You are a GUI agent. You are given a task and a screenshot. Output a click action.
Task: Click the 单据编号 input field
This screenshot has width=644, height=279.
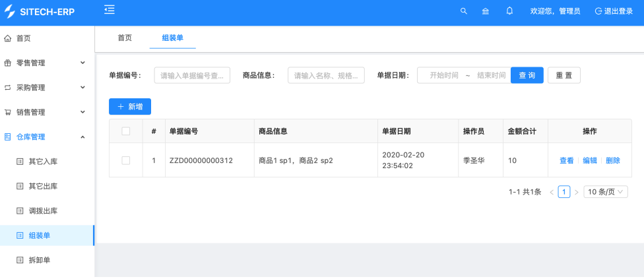click(192, 75)
